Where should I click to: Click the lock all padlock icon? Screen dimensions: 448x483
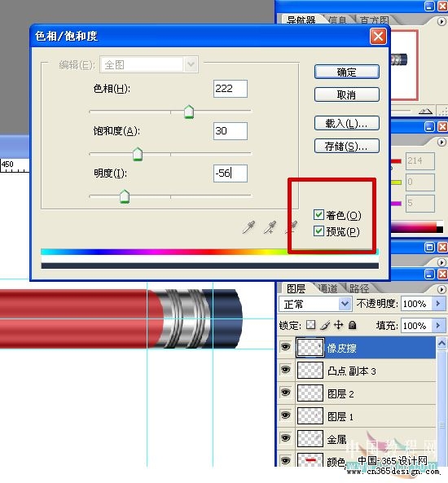click(x=352, y=325)
